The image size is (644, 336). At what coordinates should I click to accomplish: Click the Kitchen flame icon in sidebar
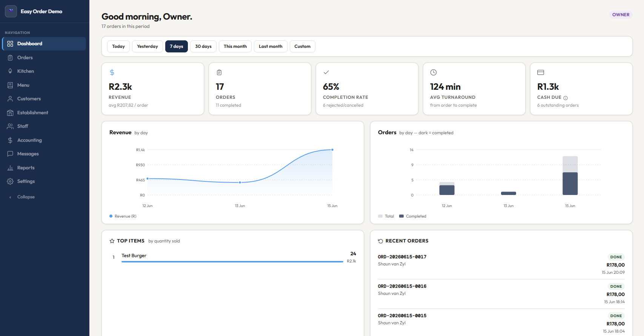[x=10, y=71]
